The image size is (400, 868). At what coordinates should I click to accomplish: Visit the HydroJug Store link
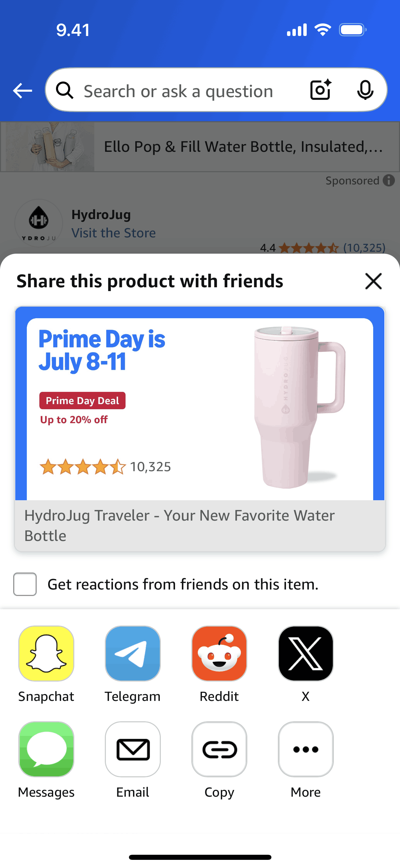[113, 233]
